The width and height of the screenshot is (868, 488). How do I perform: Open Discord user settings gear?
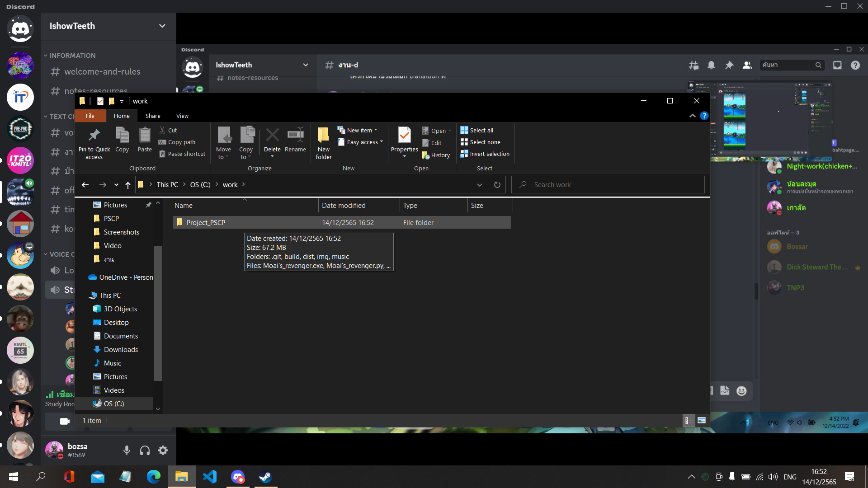(x=163, y=450)
